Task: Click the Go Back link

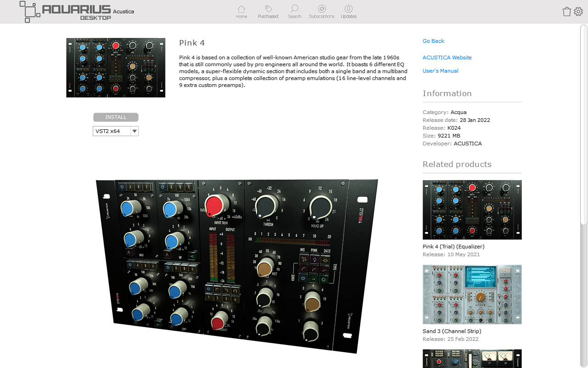Action: 433,41
